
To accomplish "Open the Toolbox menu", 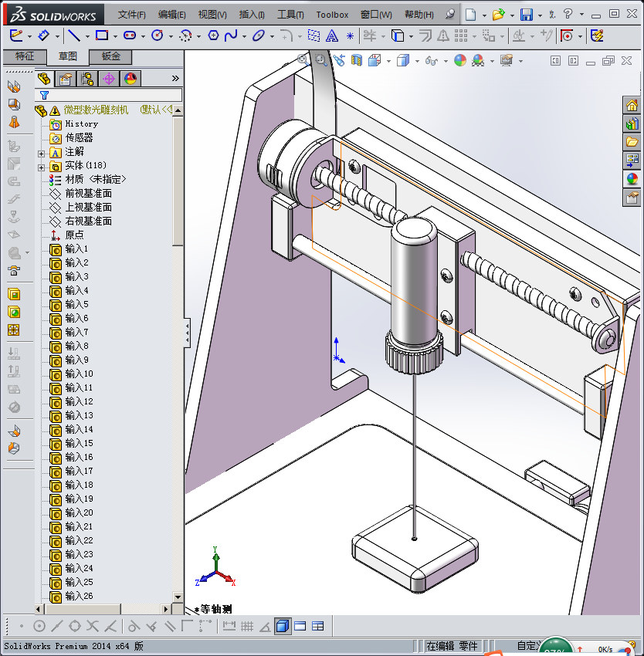I will click(332, 15).
